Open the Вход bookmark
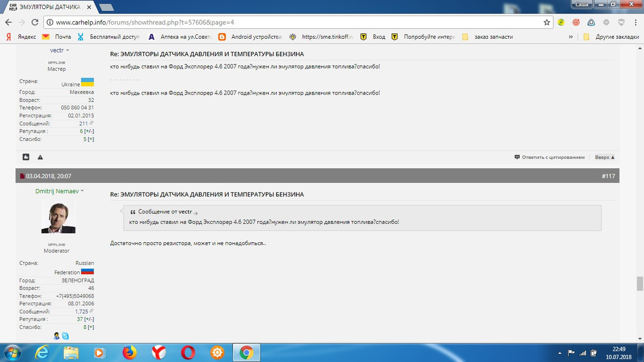The width and height of the screenshot is (644, 362). [373, 37]
